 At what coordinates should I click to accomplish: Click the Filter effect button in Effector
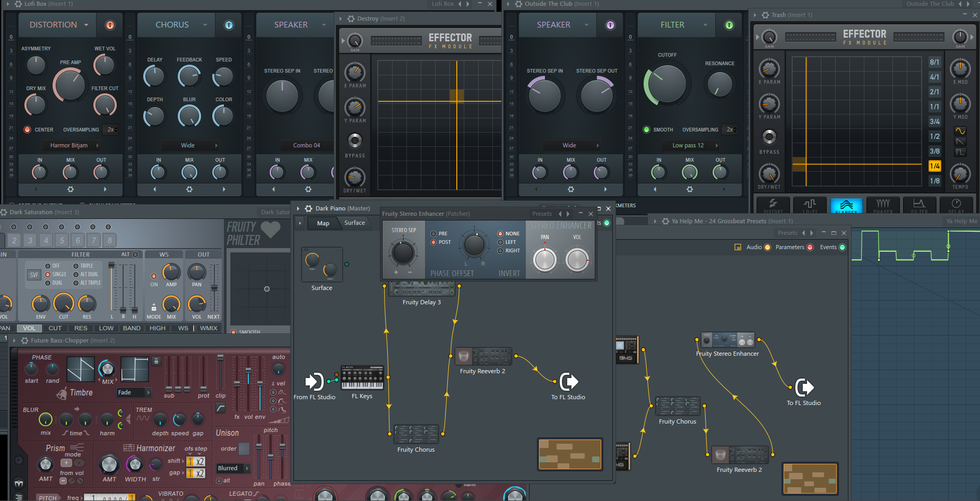click(x=920, y=205)
